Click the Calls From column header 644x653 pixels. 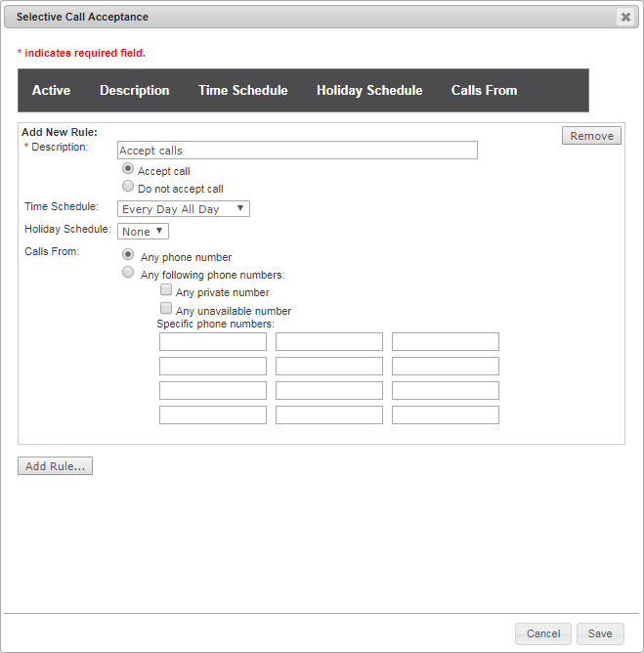tap(484, 90)
